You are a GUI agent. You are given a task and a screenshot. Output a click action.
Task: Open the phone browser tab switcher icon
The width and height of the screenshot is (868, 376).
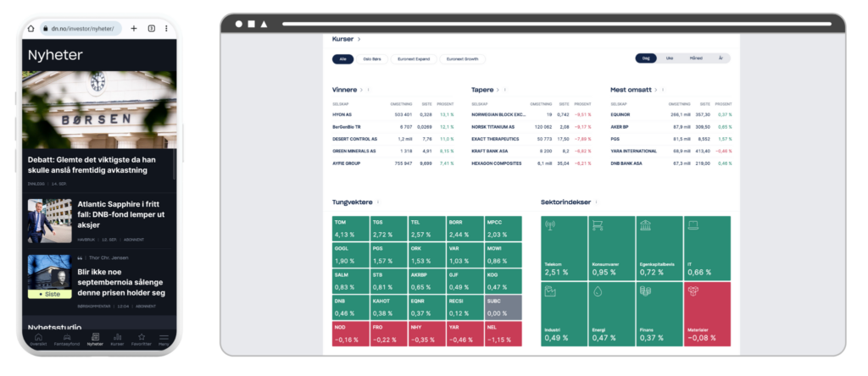(x=151, y=28)
